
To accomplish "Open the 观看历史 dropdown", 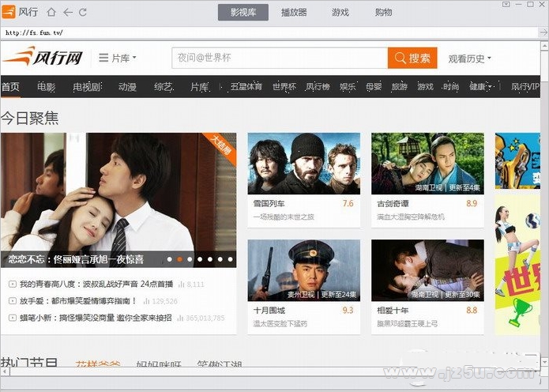I will click(x=469, y=58).
